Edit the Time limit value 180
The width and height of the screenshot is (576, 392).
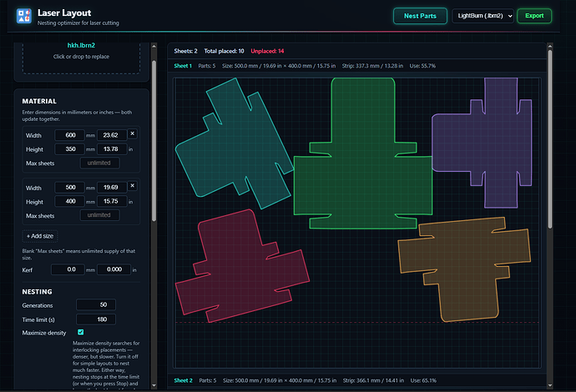pyautogui.click(x=96, y=319)
